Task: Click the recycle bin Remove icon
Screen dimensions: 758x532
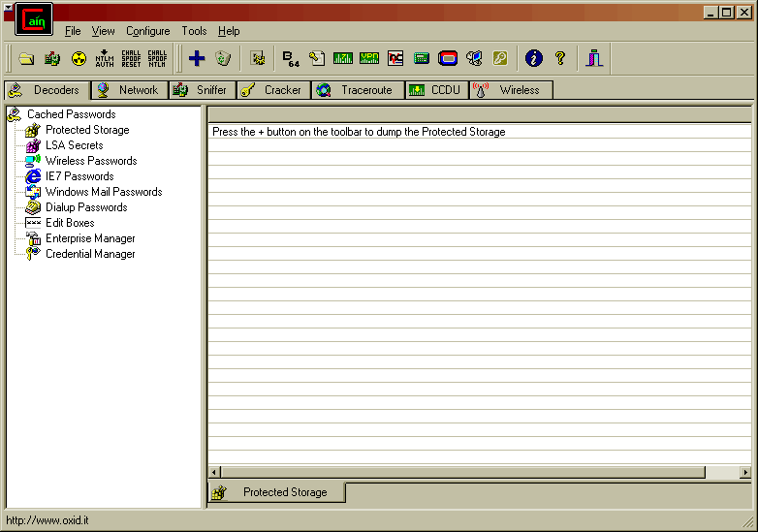Action: click(223, 59)
